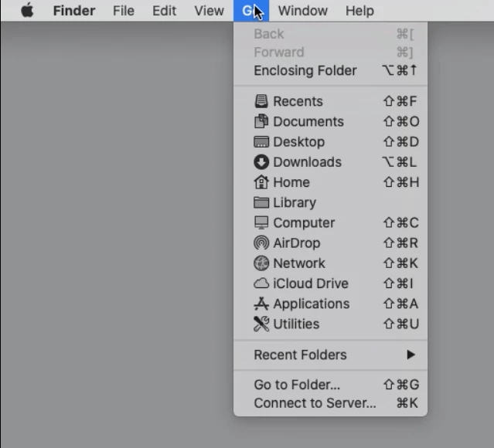Select the Applications menu entry
Viewport: 494px width, 448px height.
pos(330,304)
